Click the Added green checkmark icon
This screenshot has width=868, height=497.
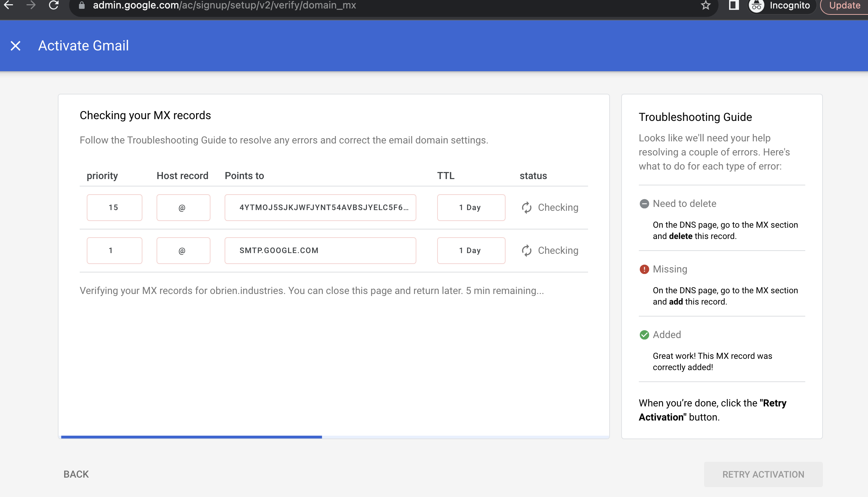pos(644,335)
